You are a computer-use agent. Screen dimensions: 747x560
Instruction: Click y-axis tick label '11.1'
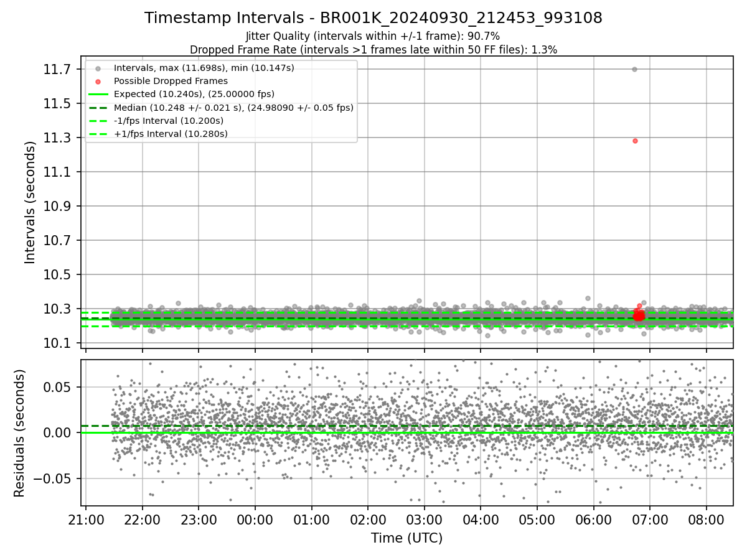(x=58, y=172)
